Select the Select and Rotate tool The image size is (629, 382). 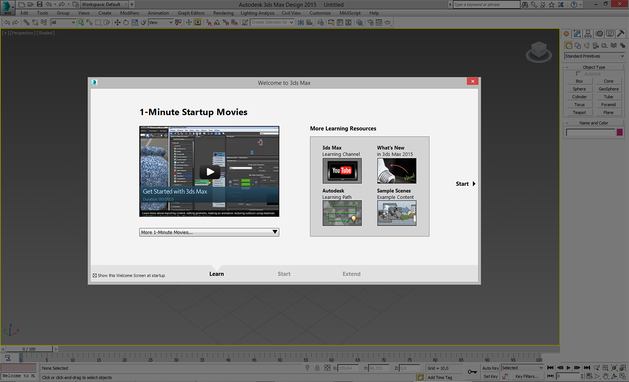click(126, 22)
